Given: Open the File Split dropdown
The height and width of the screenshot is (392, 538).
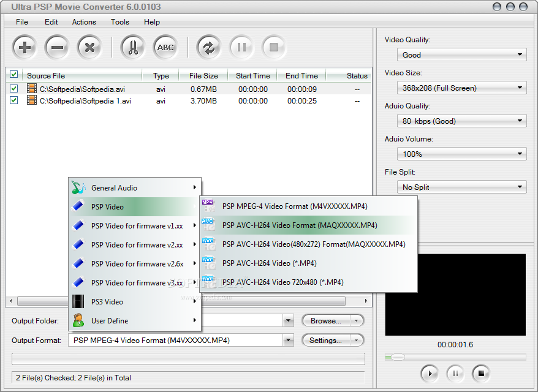Looking at the screenshot, I should click(461, 187).
